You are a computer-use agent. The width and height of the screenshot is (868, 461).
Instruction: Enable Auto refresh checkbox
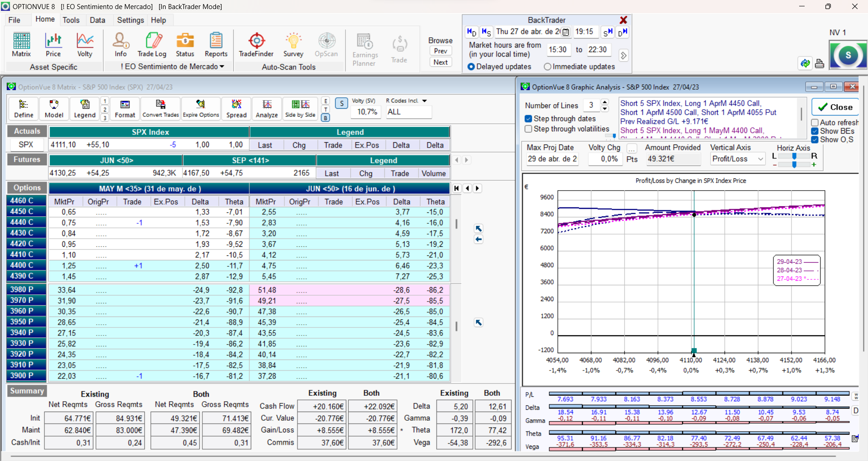(815, 123)
